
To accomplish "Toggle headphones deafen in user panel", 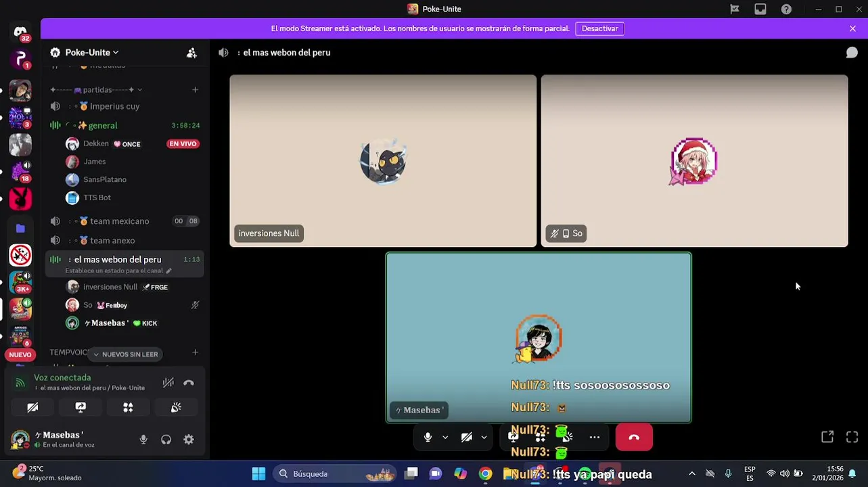I will pyautogui.click(x=166, y=440).
